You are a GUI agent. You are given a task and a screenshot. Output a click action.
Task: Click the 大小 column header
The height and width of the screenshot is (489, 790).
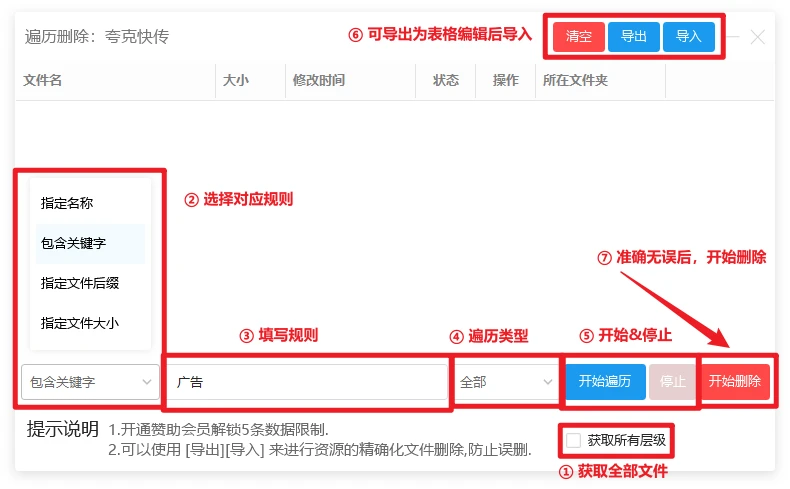click(x=235, y=81)
